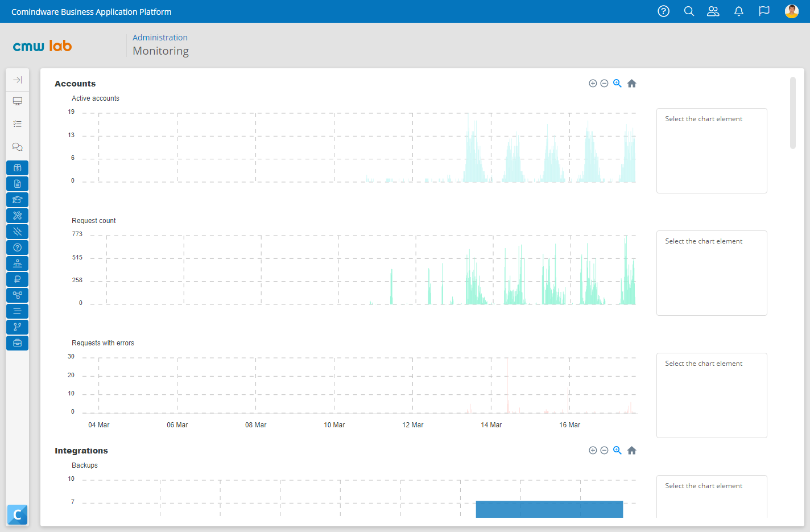The width and height of the screenshot is (810, 532).
Task: Click the Accounts section heading
Action: pyautogui.click(x=75, y=84)
